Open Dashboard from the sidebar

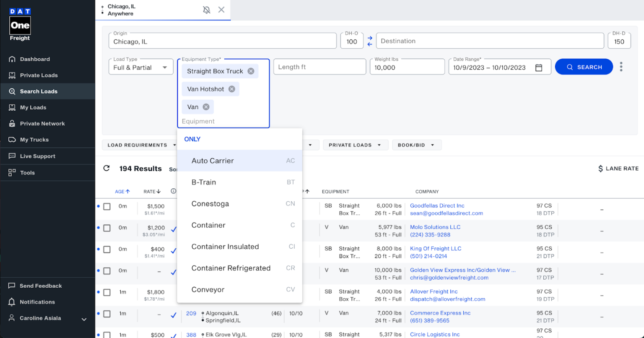(x=35, y=59)
